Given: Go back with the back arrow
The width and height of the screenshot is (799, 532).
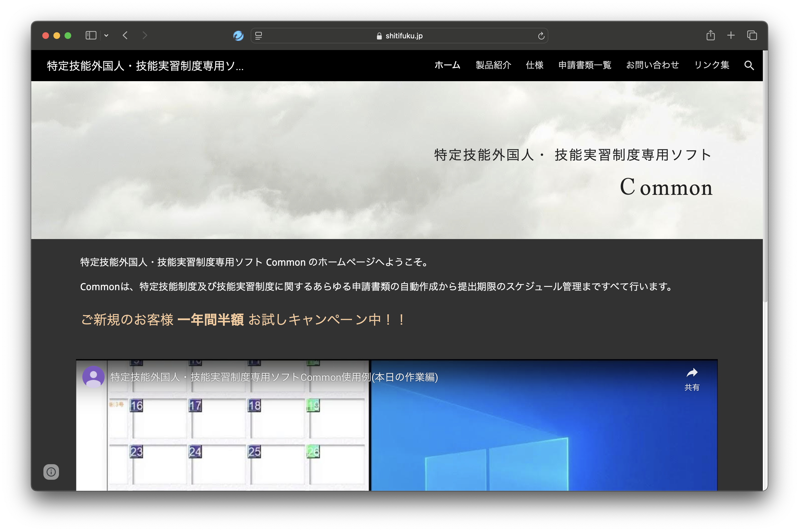Looking at the screenshot, I should point(125,36).
